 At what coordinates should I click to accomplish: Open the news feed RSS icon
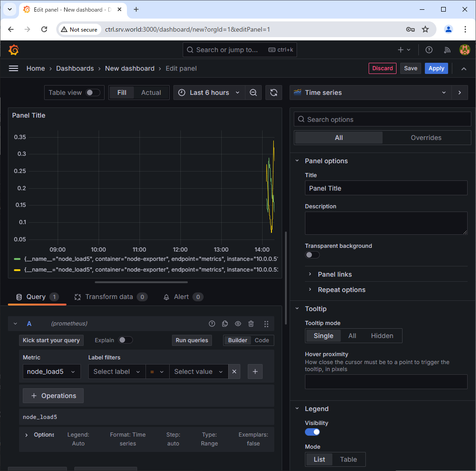(x=447, y=50)
